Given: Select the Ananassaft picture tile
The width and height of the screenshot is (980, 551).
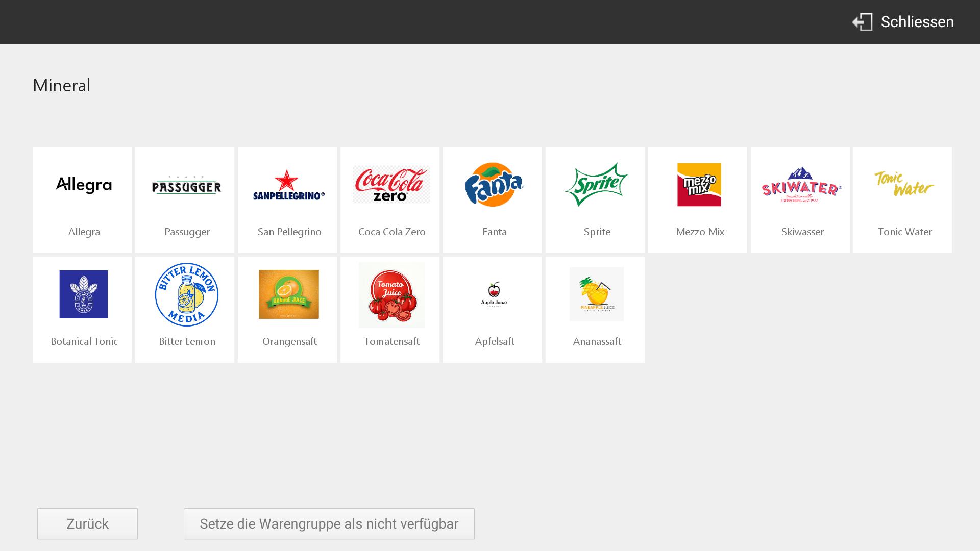Looking at the screenshot, I should pos(595,310).
